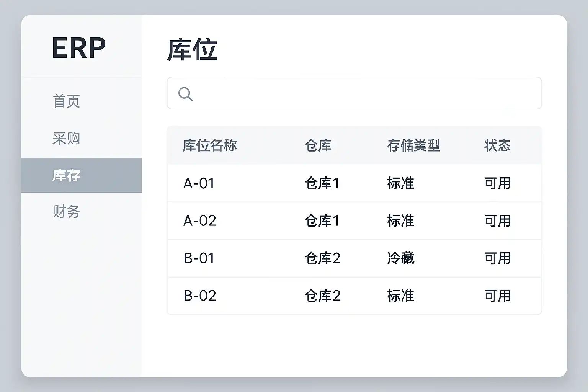The image size is (588, 392).
Task: Open 首页 in the sidebar
Action: (66, 101)
